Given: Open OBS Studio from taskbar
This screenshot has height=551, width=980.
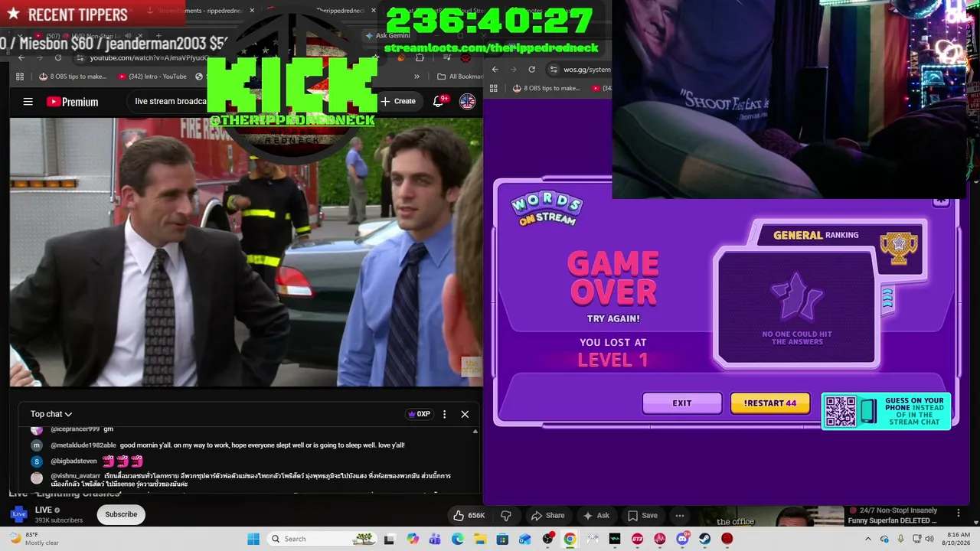Looking at the screenshot, I should pos(547,539).
